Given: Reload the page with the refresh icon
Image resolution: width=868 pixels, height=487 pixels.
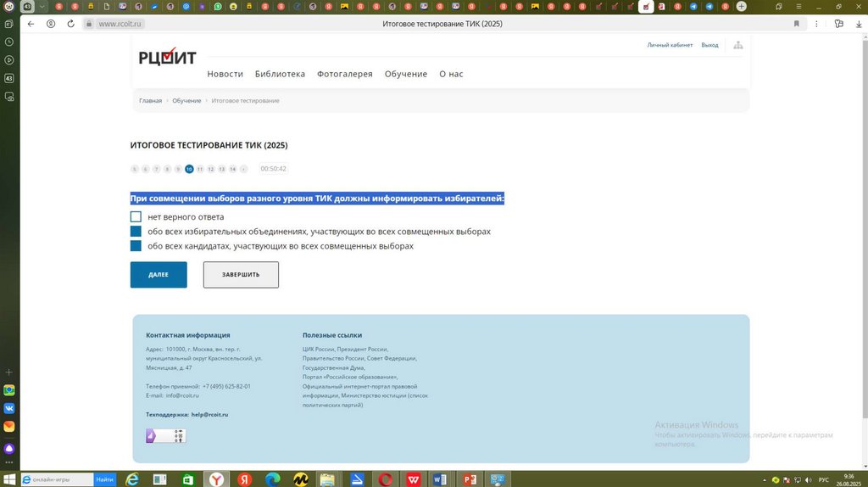Looking at the screenshot, I should (71, 24).
